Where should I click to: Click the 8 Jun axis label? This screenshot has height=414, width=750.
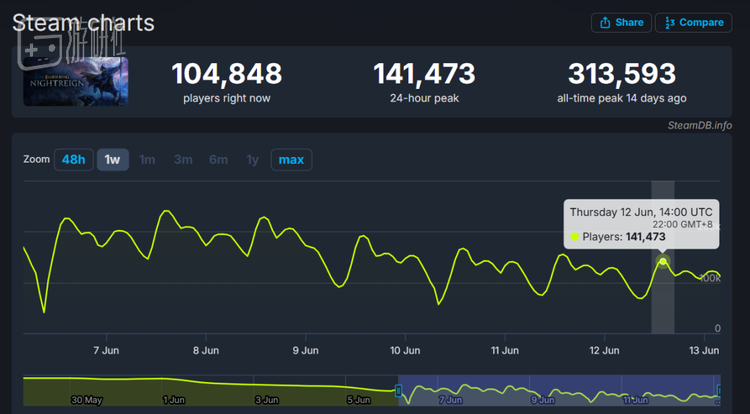[206, 350]
